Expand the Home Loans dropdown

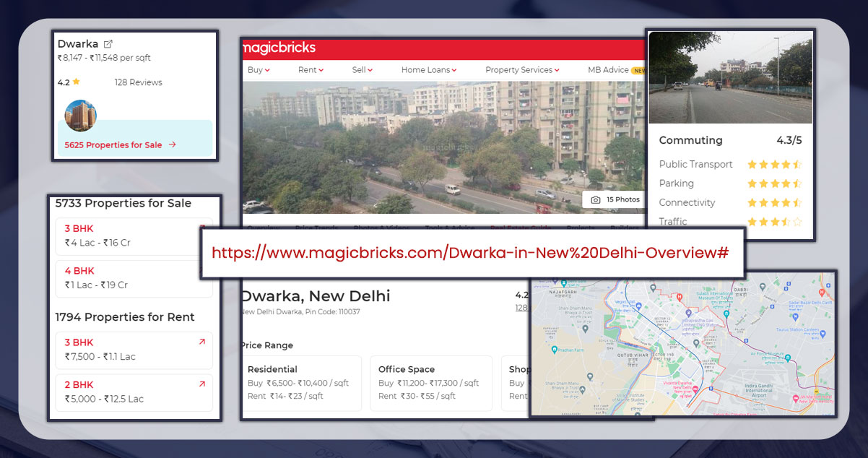click(428, 69)
